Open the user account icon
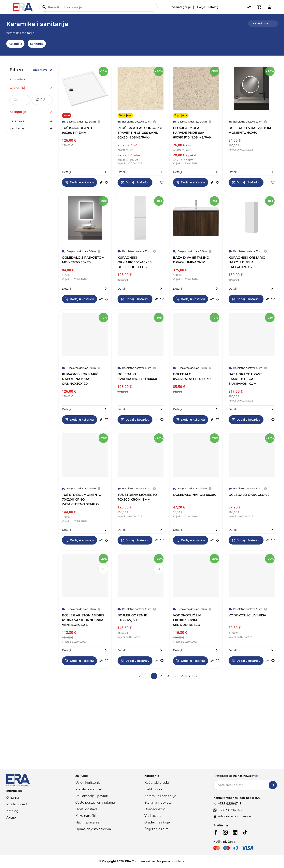Screen dimensions: 284x868 point(269,7)
